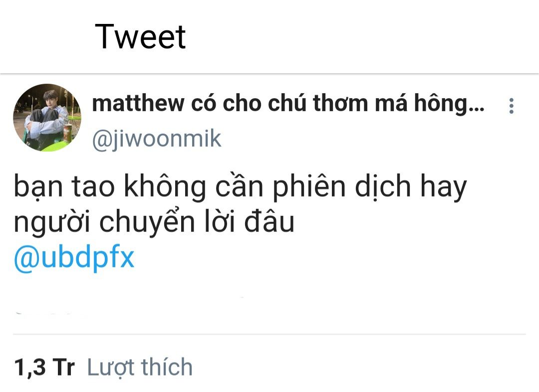Screen dimensions: 539x392
Task: Open profile via display name starting with matthew
Action: coord(288,103)
